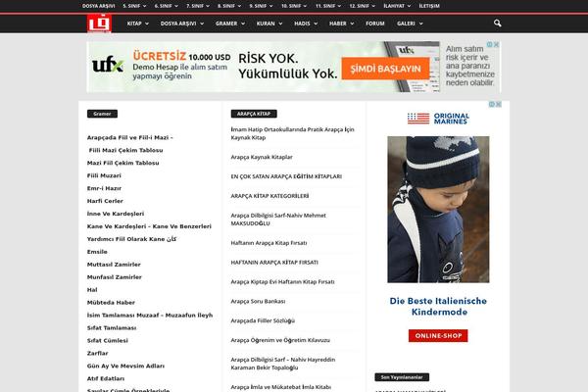Click the ARAPÇA KİTAP section label
The height and width of the screenshot is (392, 588).
254,114
